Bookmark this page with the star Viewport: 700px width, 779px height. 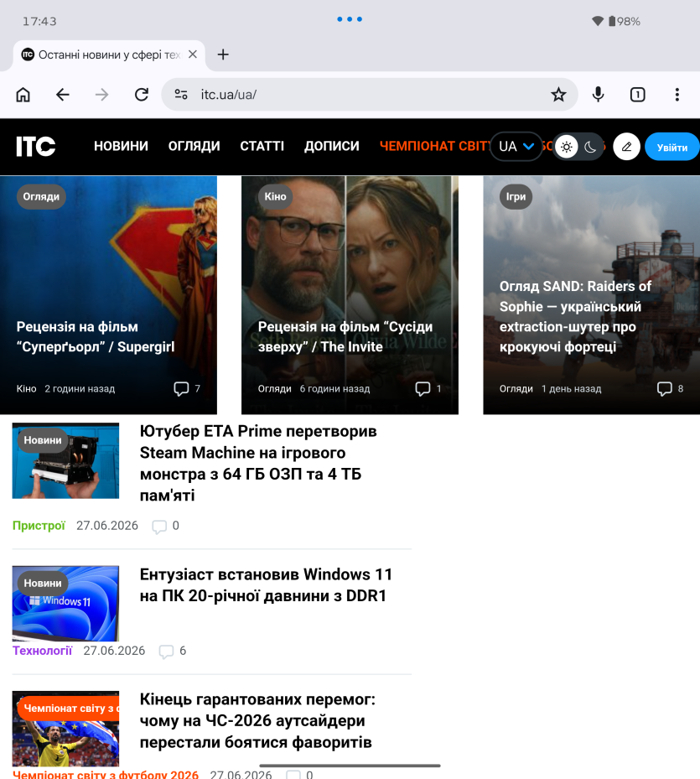click(558, 95)
